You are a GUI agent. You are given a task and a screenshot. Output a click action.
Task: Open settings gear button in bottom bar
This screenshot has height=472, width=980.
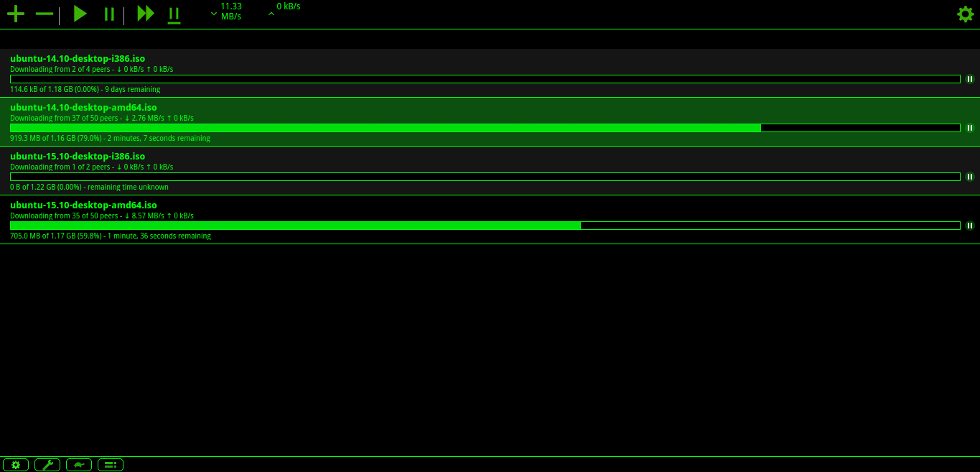16,465
